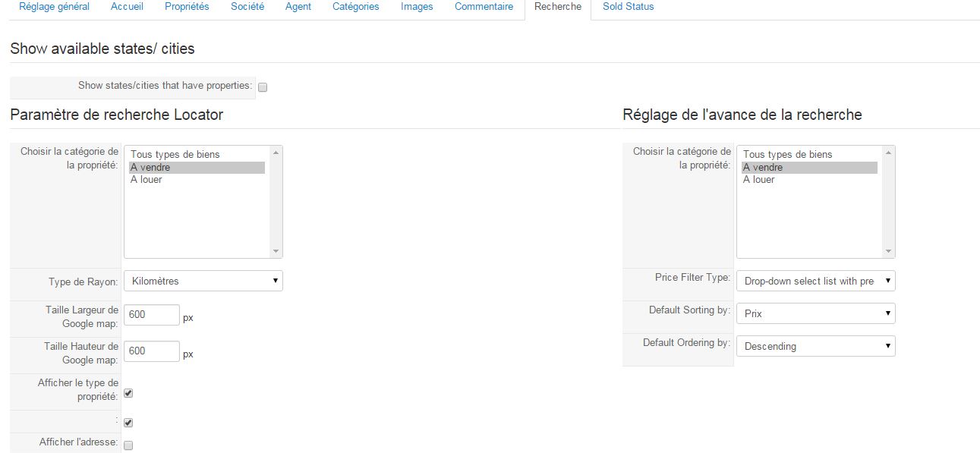
Task: Open the Price Filter Type dropdown
Action: tap(816, 282)
